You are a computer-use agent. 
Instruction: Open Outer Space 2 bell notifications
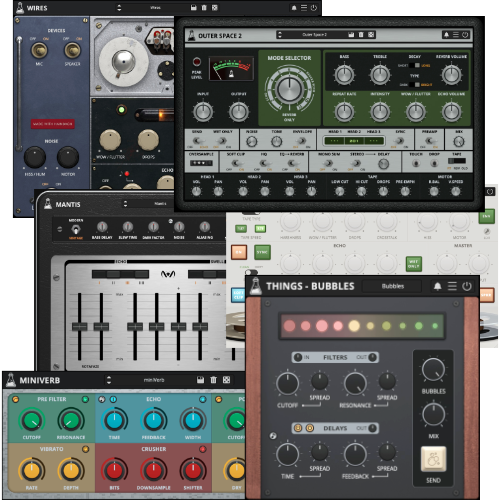point(446,35)
